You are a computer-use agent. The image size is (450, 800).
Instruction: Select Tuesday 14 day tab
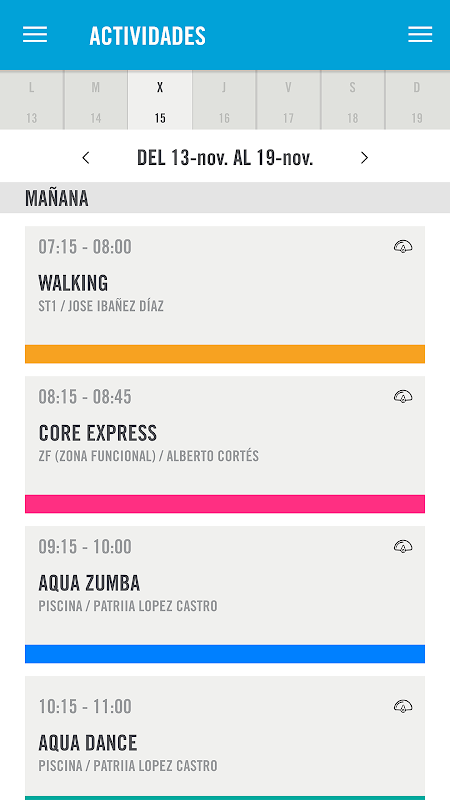coord(96,100)
